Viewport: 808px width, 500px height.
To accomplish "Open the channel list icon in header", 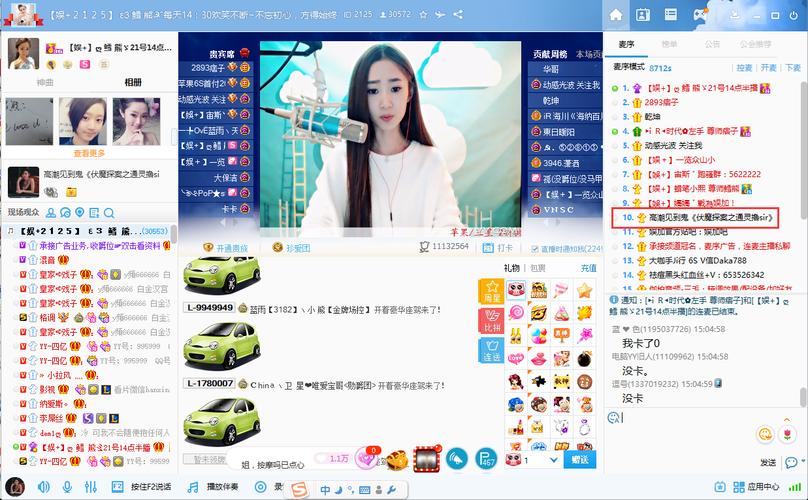I will pos(670,15).
